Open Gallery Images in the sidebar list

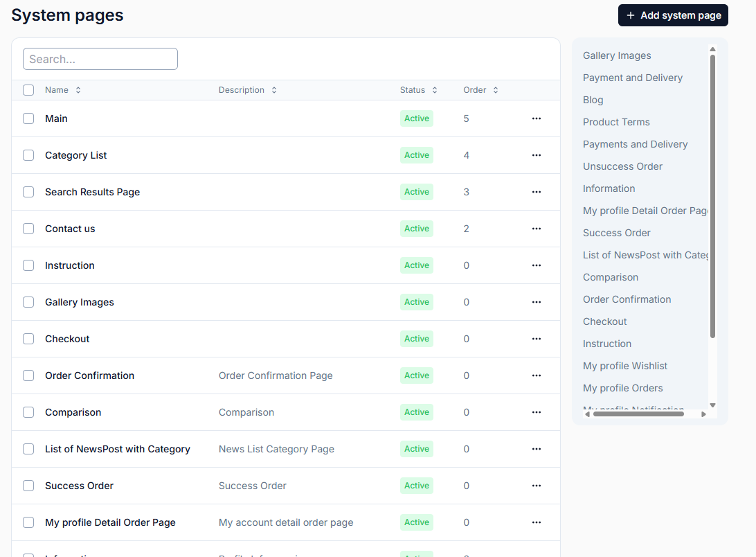(617, 55)
